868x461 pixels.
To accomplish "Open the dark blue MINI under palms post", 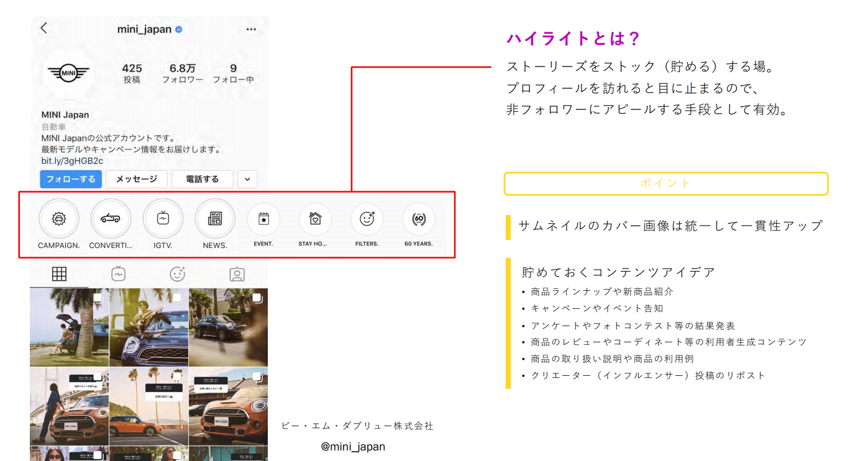I will 228,327.
